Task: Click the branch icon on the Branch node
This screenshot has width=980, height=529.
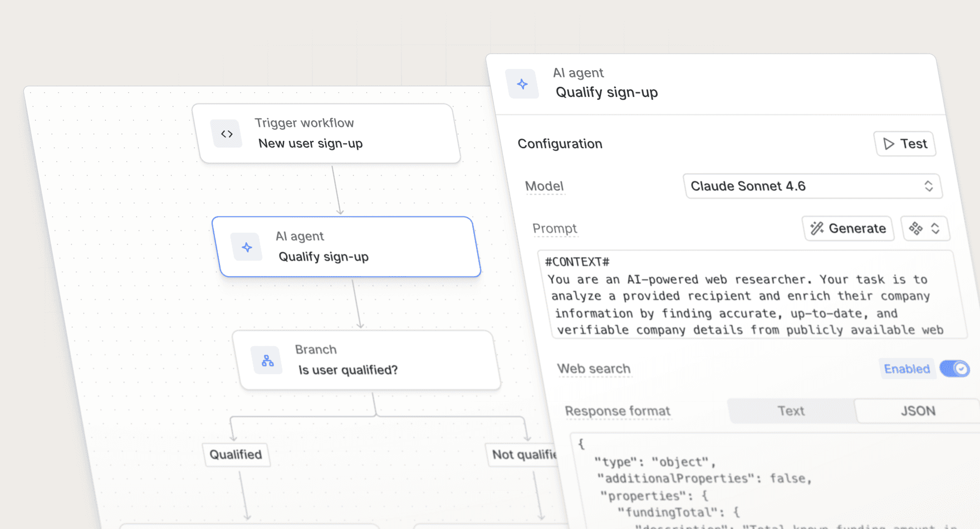Action: 268,361
